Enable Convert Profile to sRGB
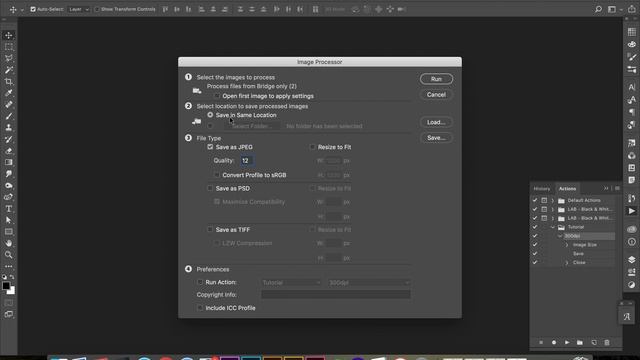Viewport: 640px width, 360px height. pyautogui.click(x=217, y=175)
